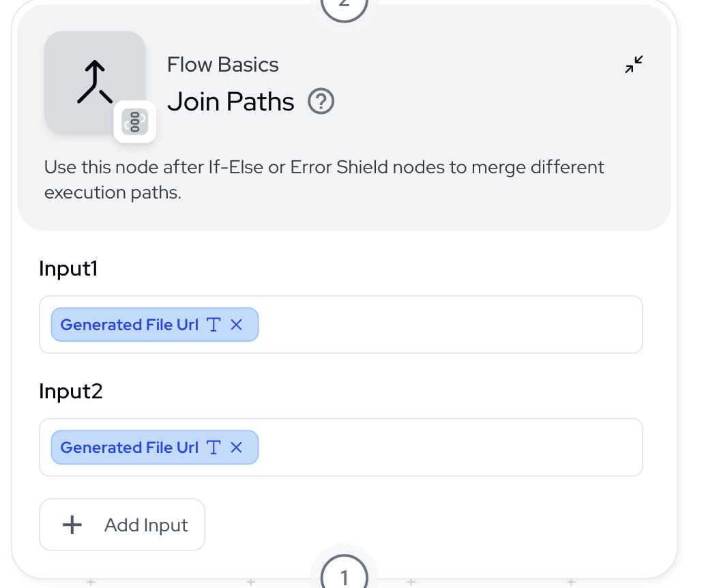
Task: Click the empty area of Input1 field
Action: click(x=449, y=325)
